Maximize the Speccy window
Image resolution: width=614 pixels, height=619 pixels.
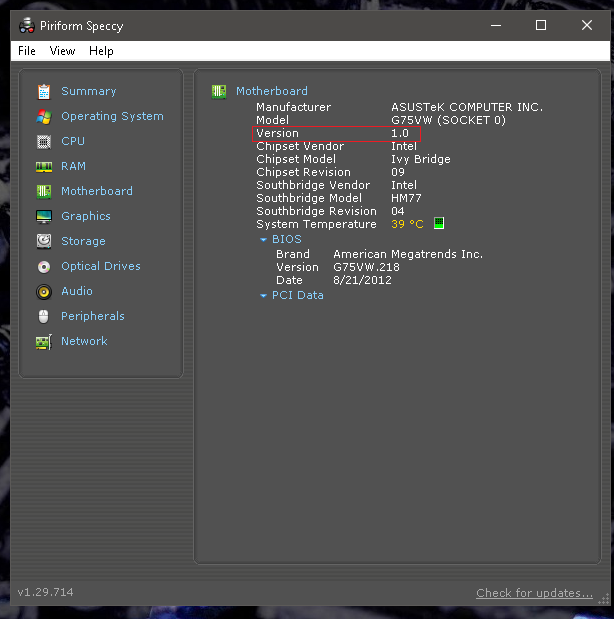tap(541, 25)
